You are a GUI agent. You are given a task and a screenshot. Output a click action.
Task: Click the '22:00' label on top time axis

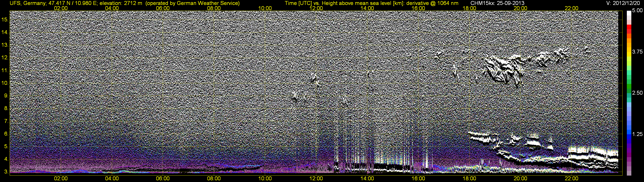point(571,8)
